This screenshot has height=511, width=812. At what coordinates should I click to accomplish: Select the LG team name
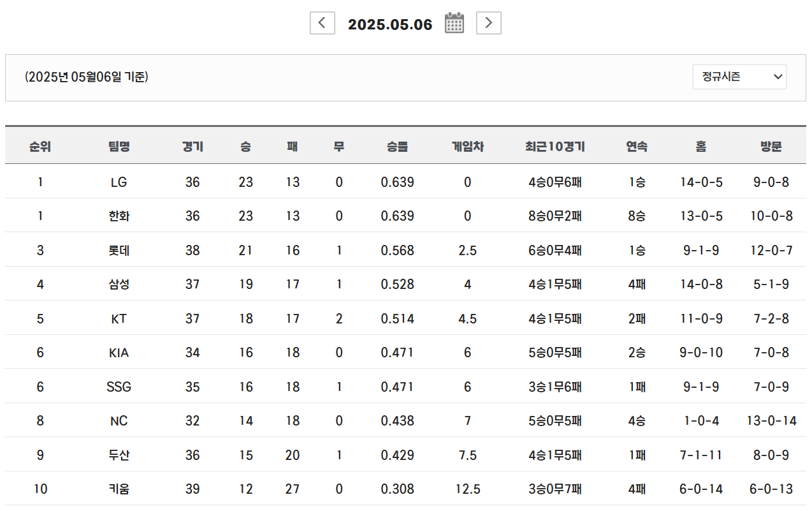pos(119,182)
